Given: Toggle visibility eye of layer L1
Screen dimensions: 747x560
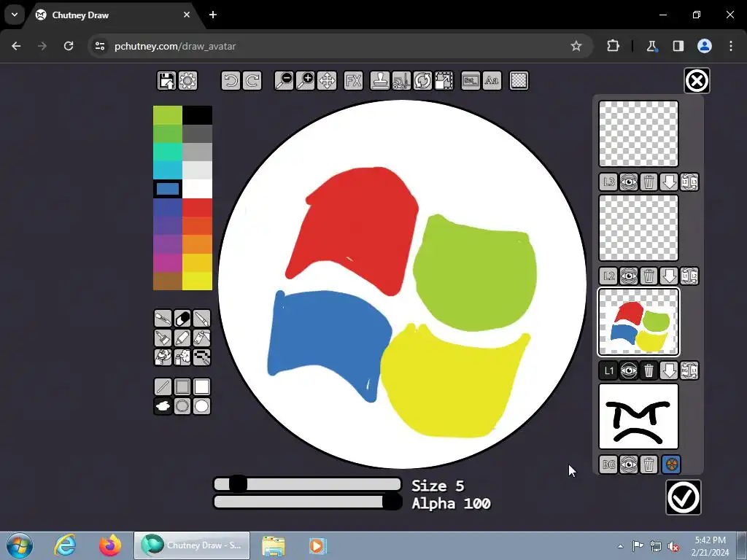Looking at the screenshot, I should point(629,370).
